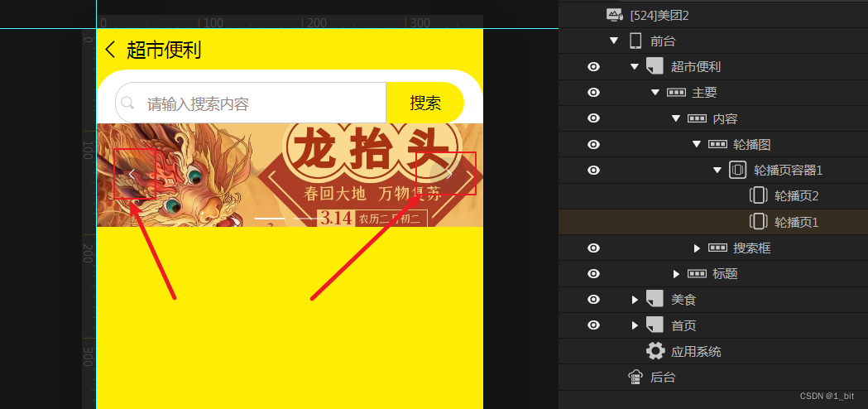Select the 轮播页容器1 label
Screen dimensions: 868x409
pyautogui.click(x=789, y=170)
